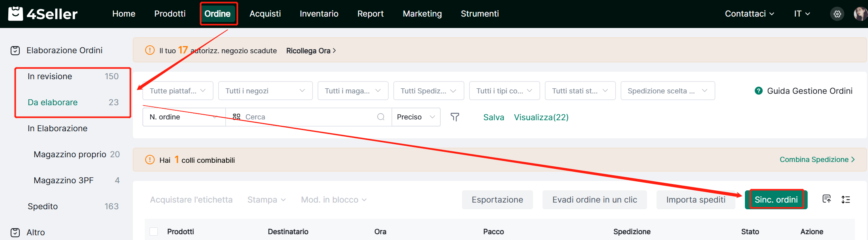Expand the Tutti i negozi dropdown

coord(265,91)
